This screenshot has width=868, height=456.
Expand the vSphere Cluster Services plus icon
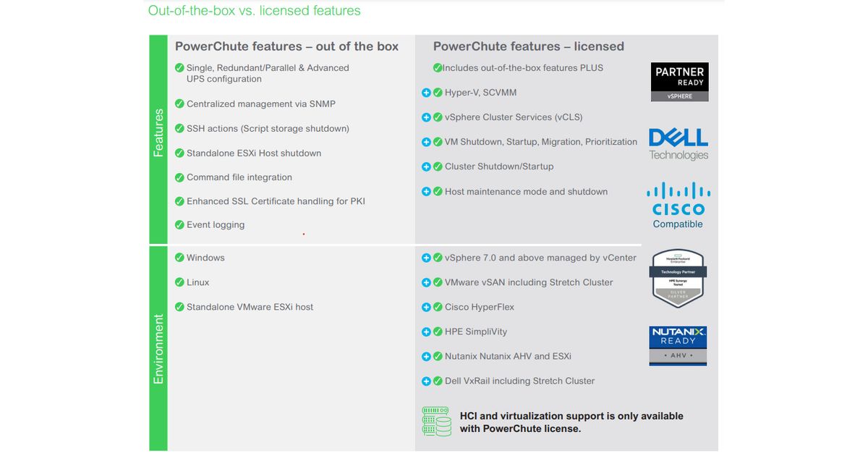[x=427, y=117]
